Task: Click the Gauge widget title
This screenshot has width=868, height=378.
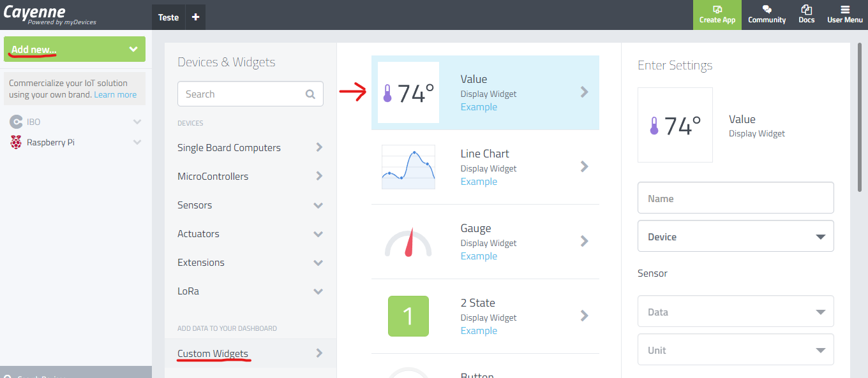Action: (x=475, y=228)
